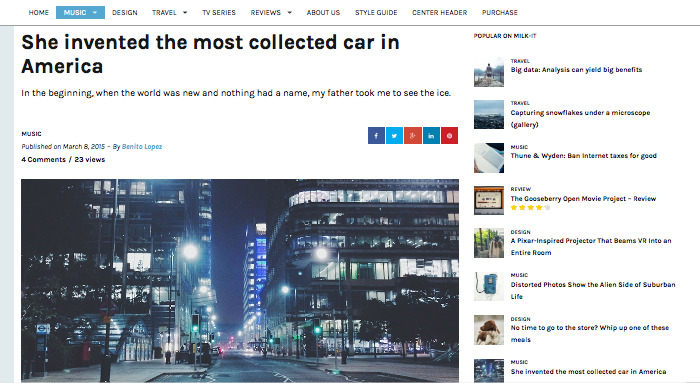This screenshot has height=383, width=700.
Task: Open 'Capturing snowflakes under a microscope' article
Action: [580, 118]
